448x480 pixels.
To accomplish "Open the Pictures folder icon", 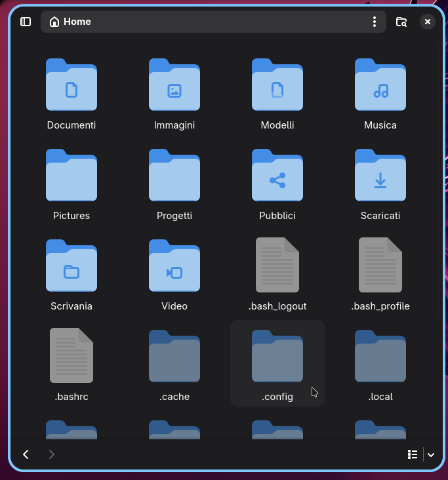I will click(71, 175).
